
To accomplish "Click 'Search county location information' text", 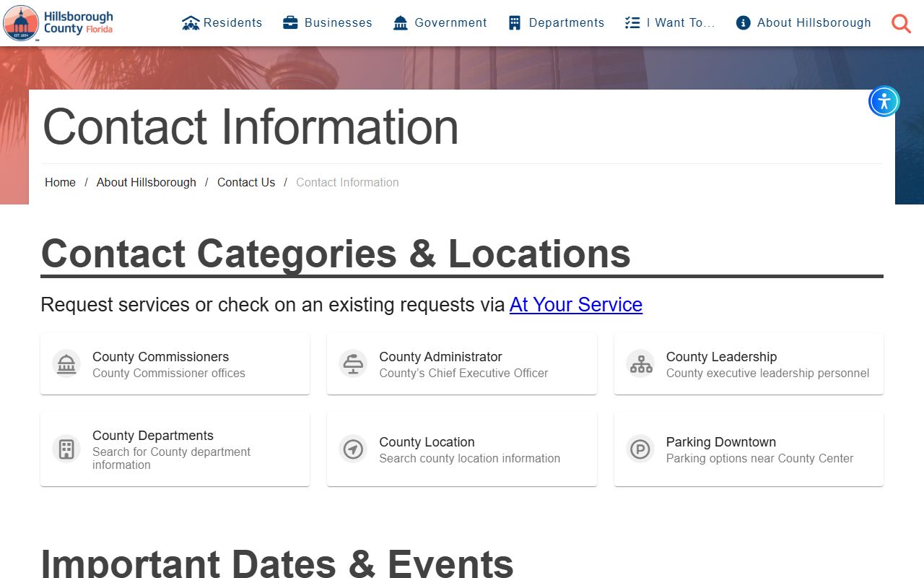I will tap(469, 459).
